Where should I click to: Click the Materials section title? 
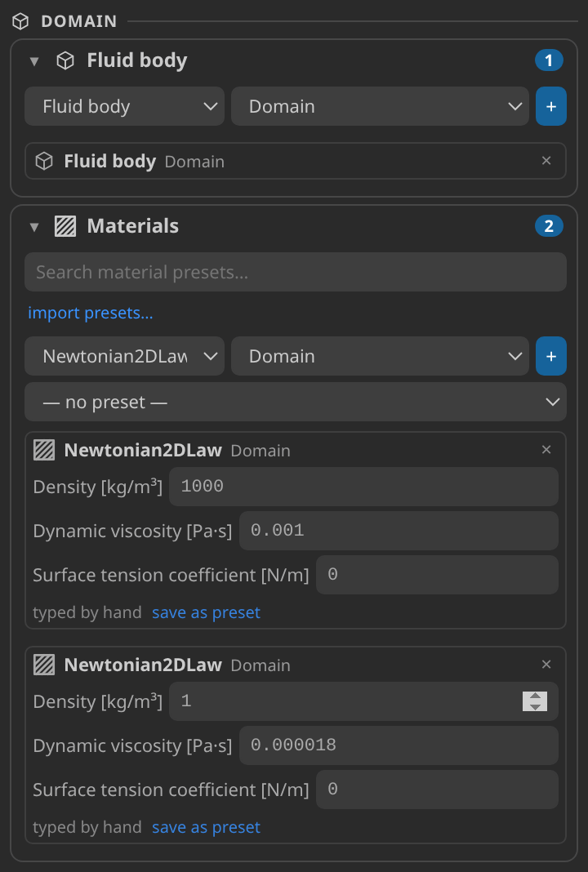pyautogui.click(x=133, y=226)
